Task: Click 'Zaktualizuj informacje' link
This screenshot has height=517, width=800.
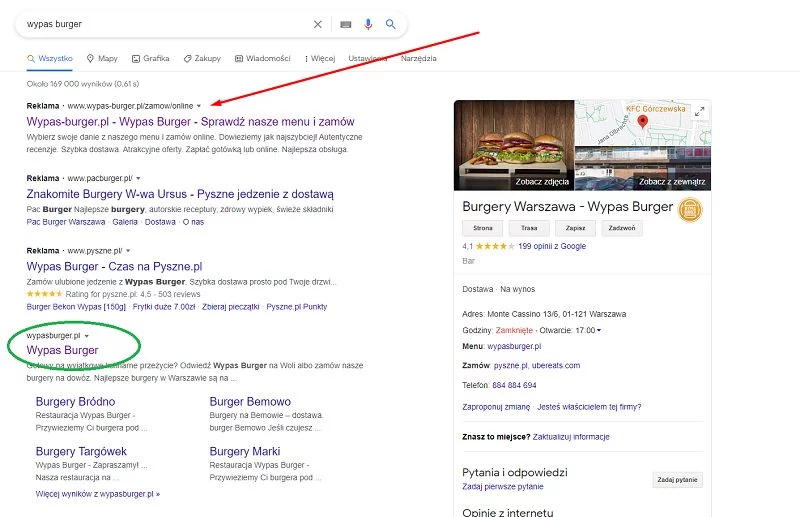Action: [x=571, y=437]
